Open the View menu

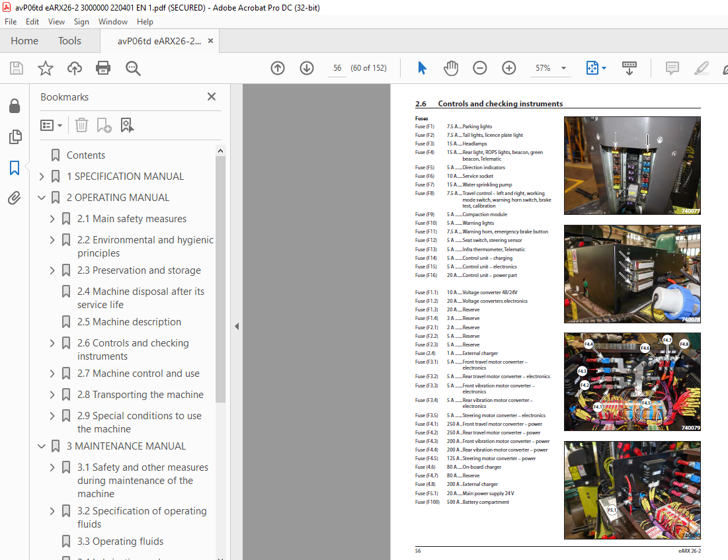[x=56, y=22]
